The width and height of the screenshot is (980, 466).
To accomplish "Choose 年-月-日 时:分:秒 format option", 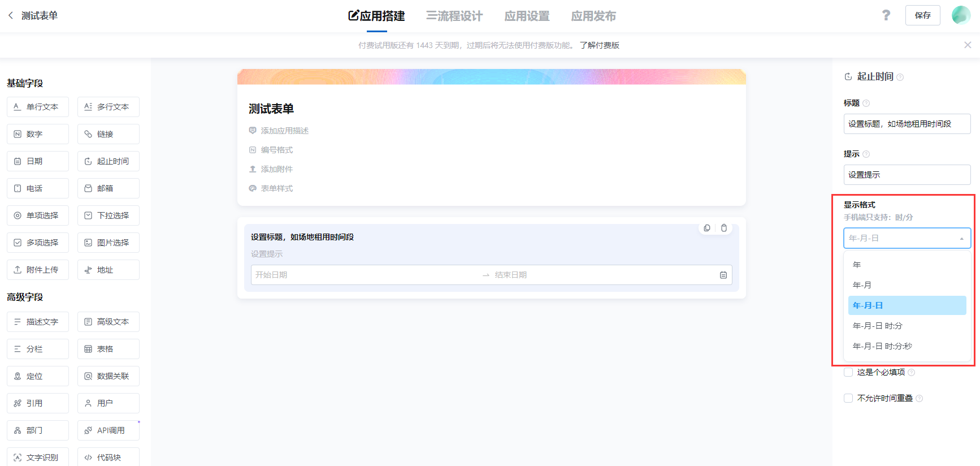I will 907,346.
